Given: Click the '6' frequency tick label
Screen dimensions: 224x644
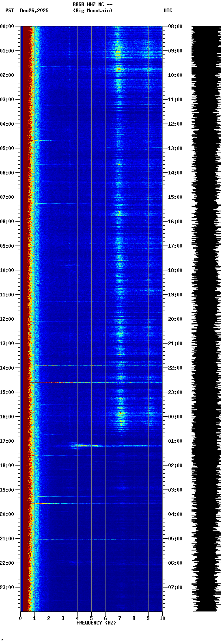Looking at the screenshot, I should tap(106, 618).
